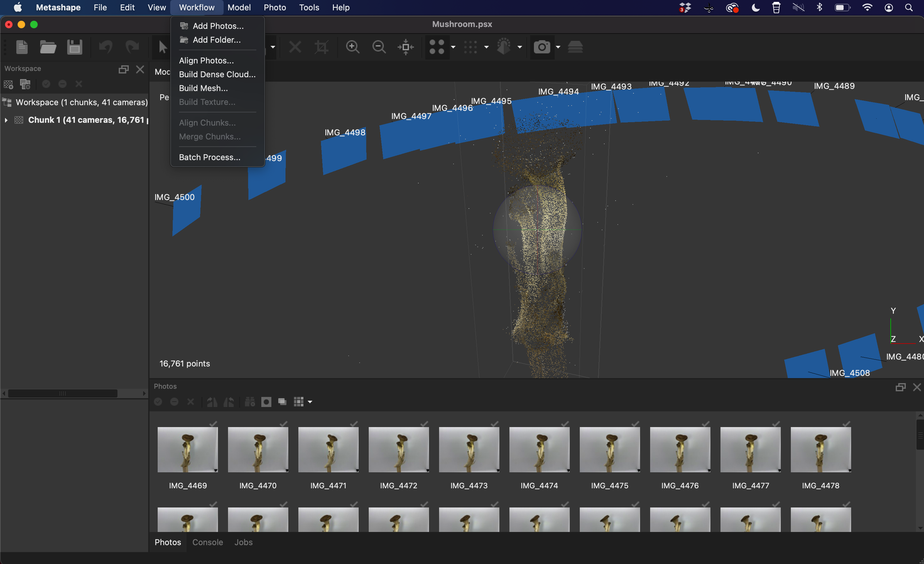Click the Add Chunk icon in Workspace

pos(8,84)
